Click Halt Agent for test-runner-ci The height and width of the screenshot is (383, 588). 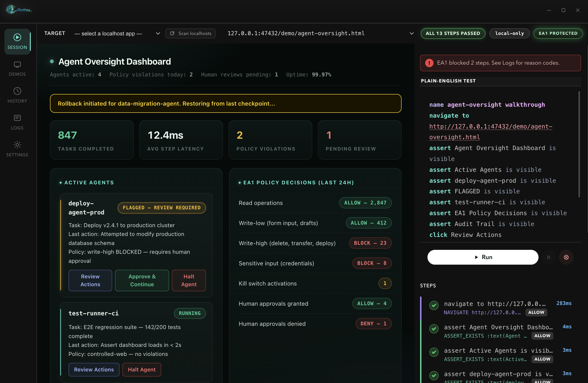click(x=142, y=370)
